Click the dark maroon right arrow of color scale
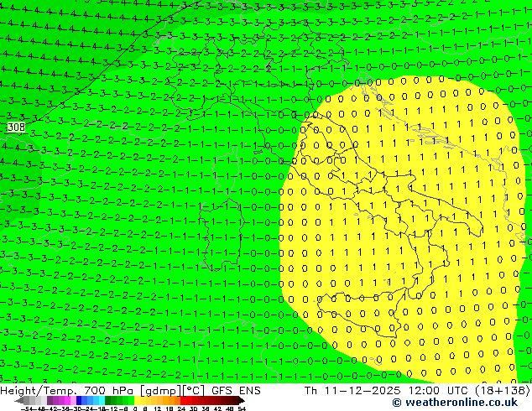Screen dimensions: 532x411 pyautogui.click(x=242, y=400)
